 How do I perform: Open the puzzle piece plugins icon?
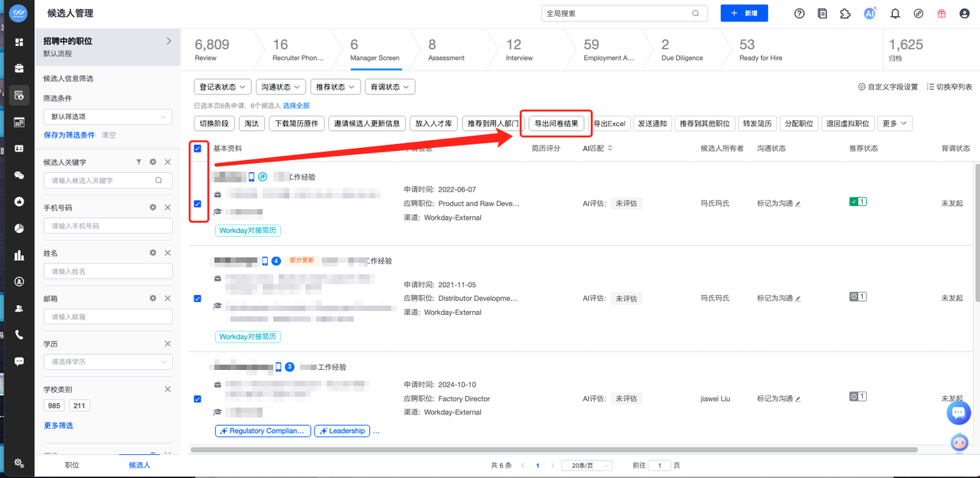pyautogui.click(x=845, y=13)
